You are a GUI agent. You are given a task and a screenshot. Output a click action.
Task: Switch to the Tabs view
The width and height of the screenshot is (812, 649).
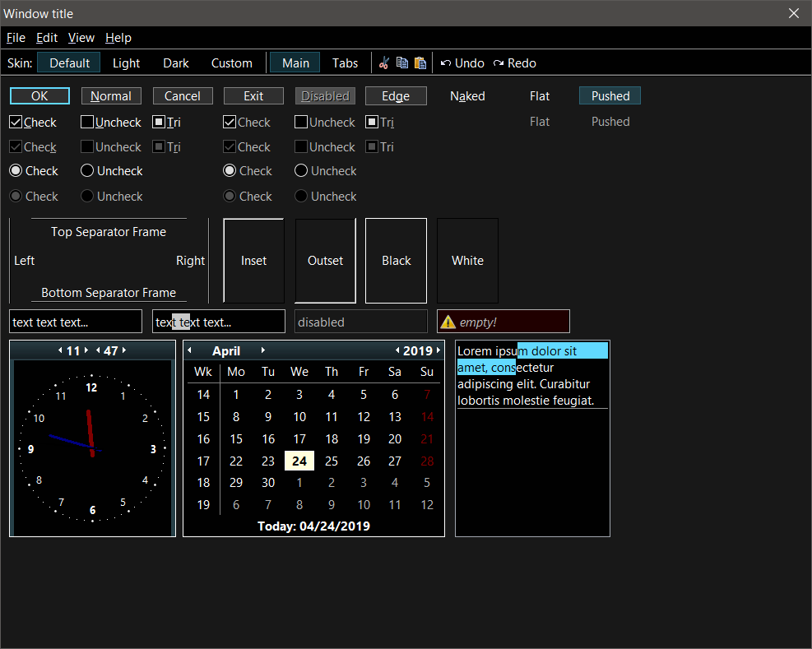(345, 63)
